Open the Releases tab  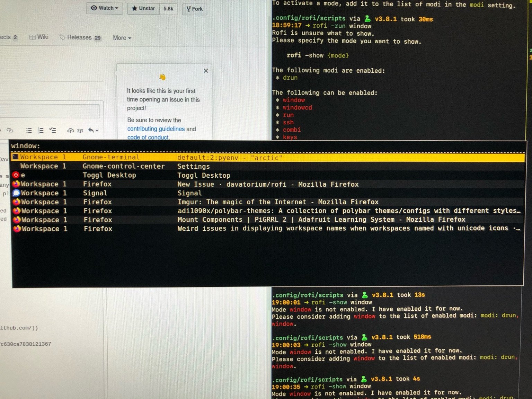coord(80,37)
